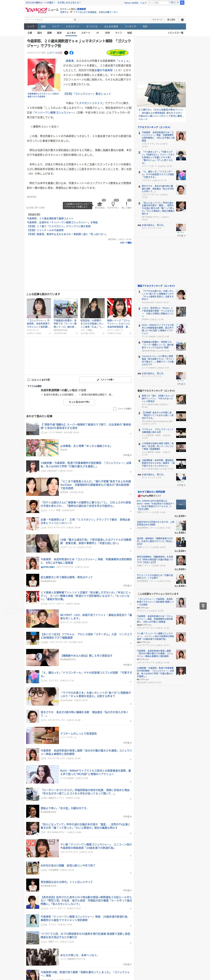The width and height of the screenshot is (210, 980).
Task: Close the underwear ad via its X
Action: coord(184,83)
